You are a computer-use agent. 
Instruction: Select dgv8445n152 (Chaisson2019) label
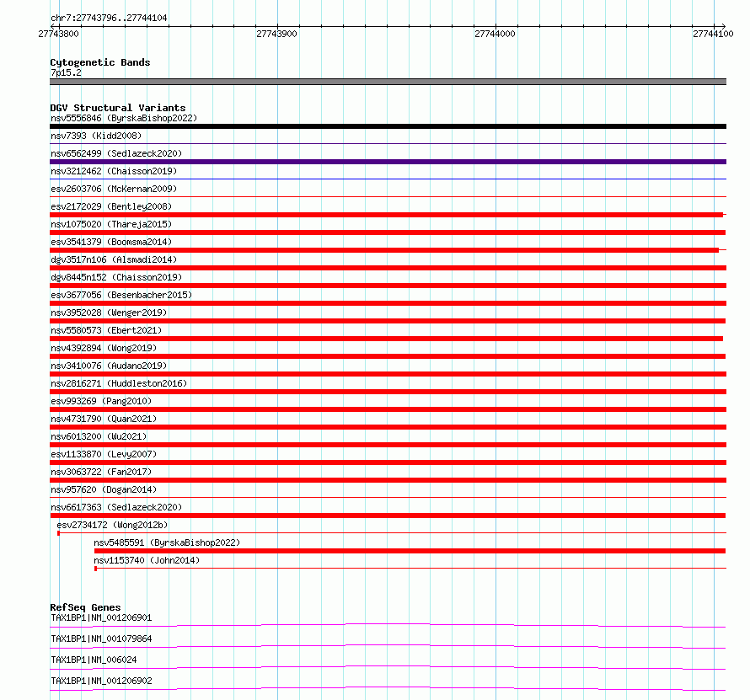[x=116, y=277]
